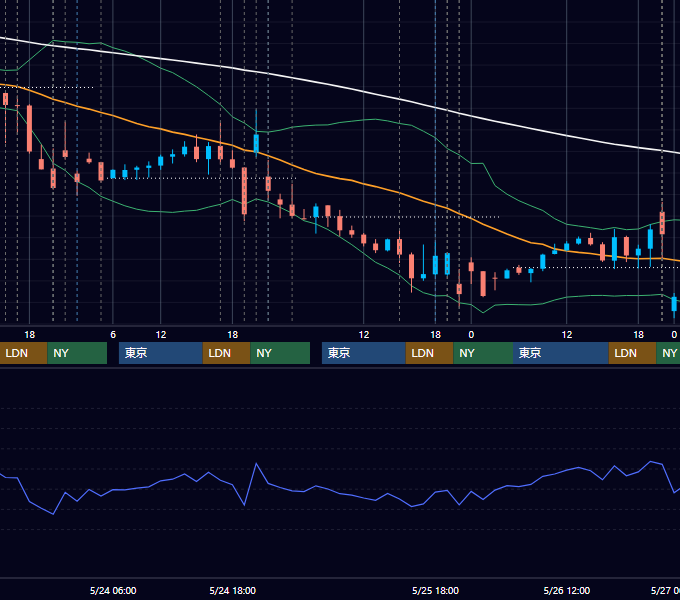Image resolution: width=680 pixels, height=600 pixels.
Task: Click the tall blue candle piercing the upper band
Action: tap(256, 143)
